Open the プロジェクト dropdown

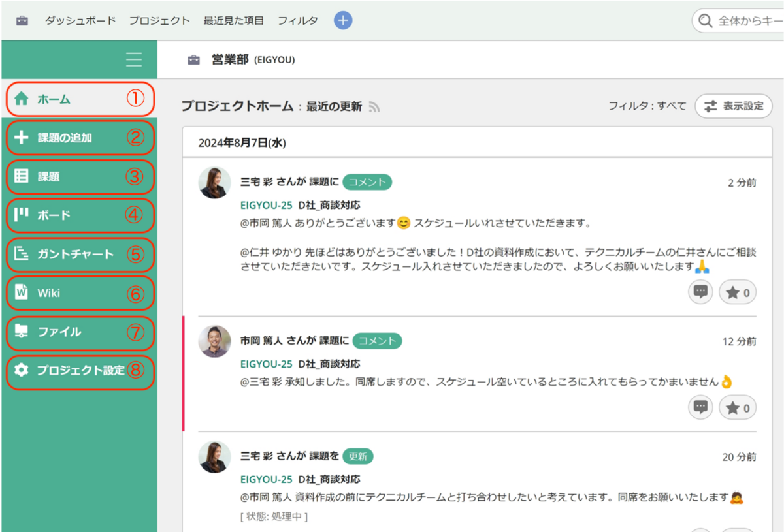click(x=159, y=20)
